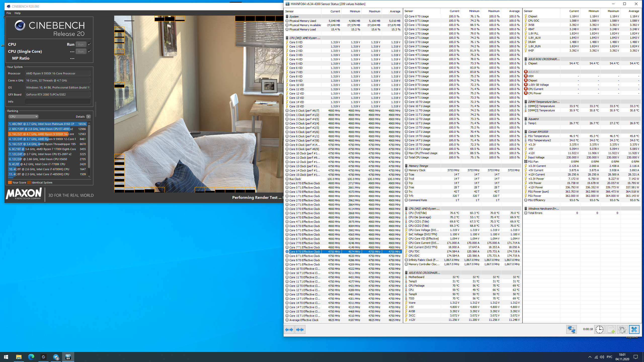Screen dimensions: 644x362
Task: Click the Cinebench render preview image
Action: pyautogui.click(x=199, y=104)
